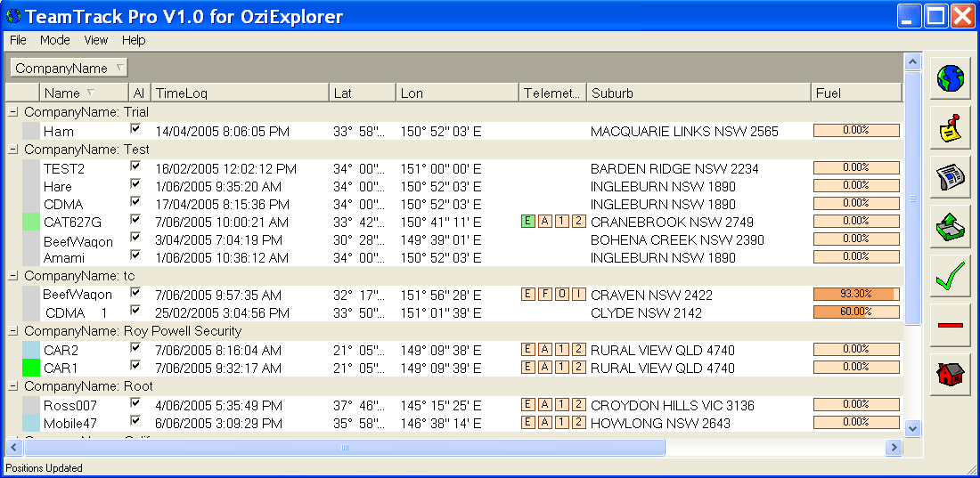Click the 93.30% fuel bar
The height and width of the screenshot is (478, 980).
point(856,294)
